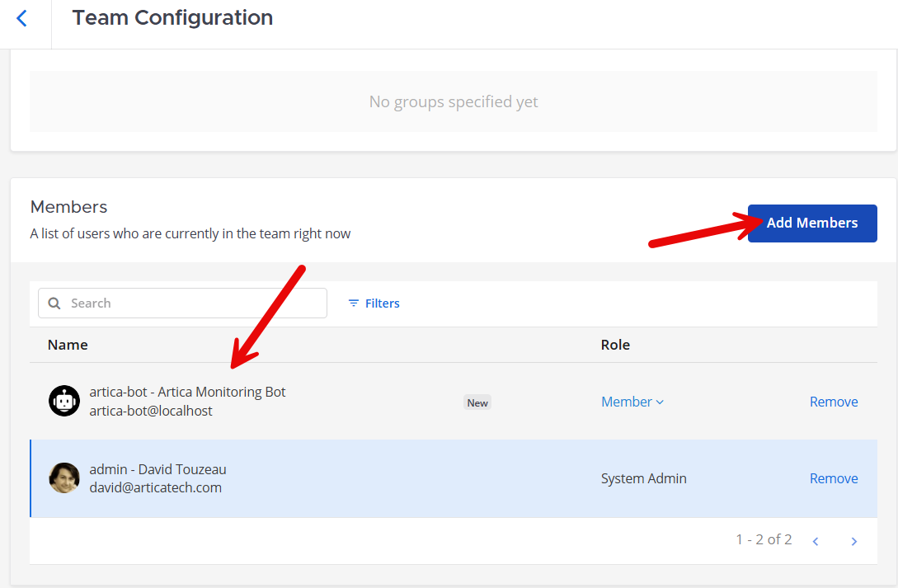Image resolution: width=898 pixels, height=588 pixels.
Task: Open the Filters options
Action: click(374, 303)
